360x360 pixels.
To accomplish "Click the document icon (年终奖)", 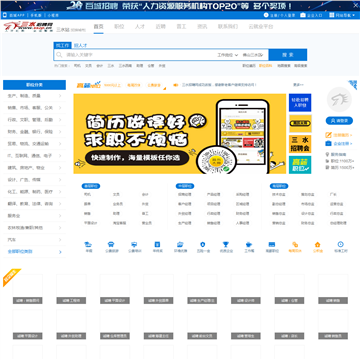I will pyautogui.click(x=157, y=244).
